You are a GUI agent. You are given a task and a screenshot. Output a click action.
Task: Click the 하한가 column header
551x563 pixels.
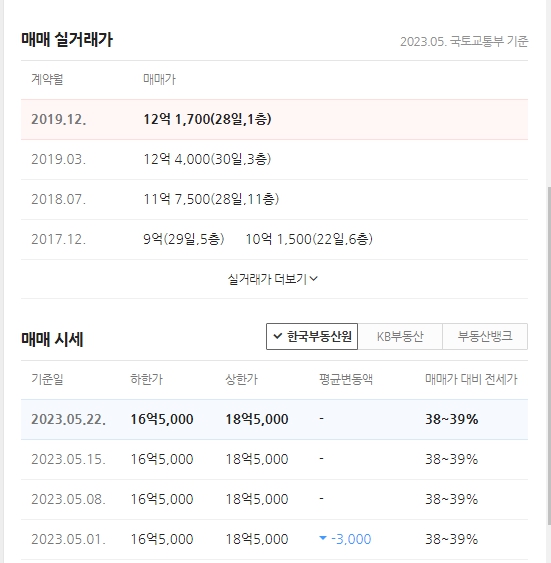point(146,379)
